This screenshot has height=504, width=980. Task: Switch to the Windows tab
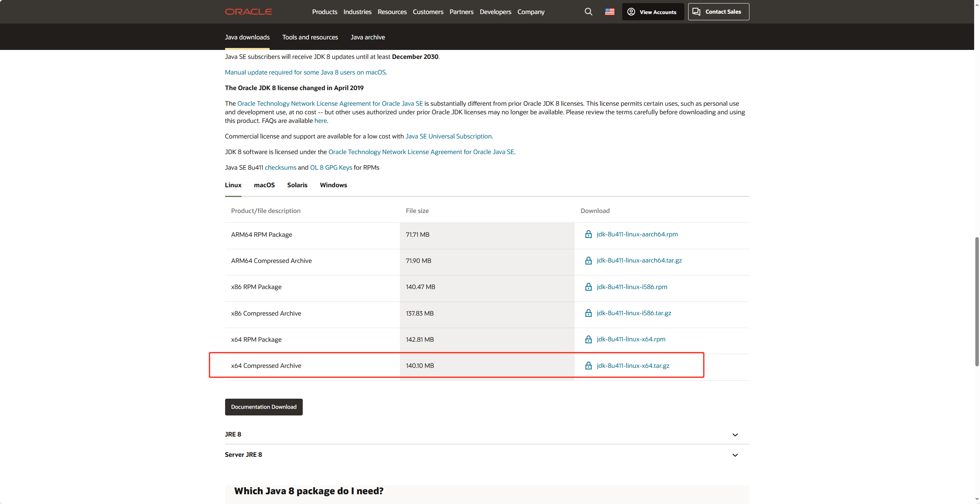[x=333, y=185]
